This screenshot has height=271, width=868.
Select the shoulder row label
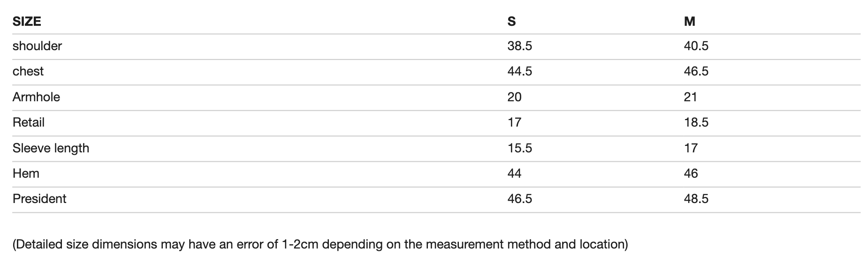[37, 46]
